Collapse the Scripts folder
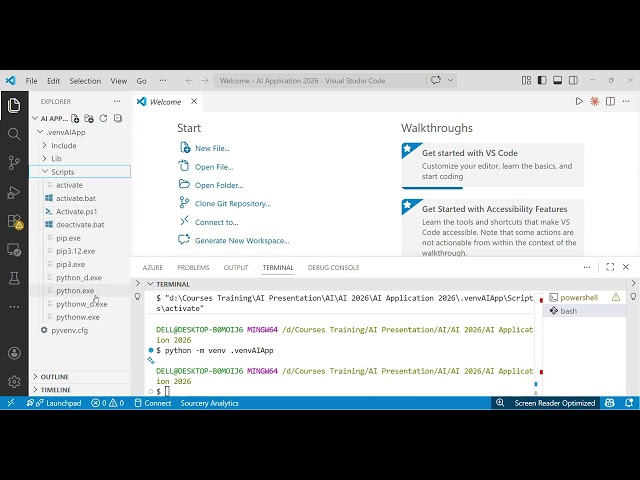The image size is (640, 480). tap(45, 172)
